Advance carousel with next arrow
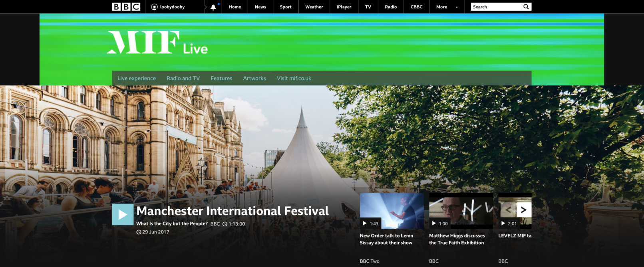The height and width of the screenshot is (267, 644). (524, 210)
